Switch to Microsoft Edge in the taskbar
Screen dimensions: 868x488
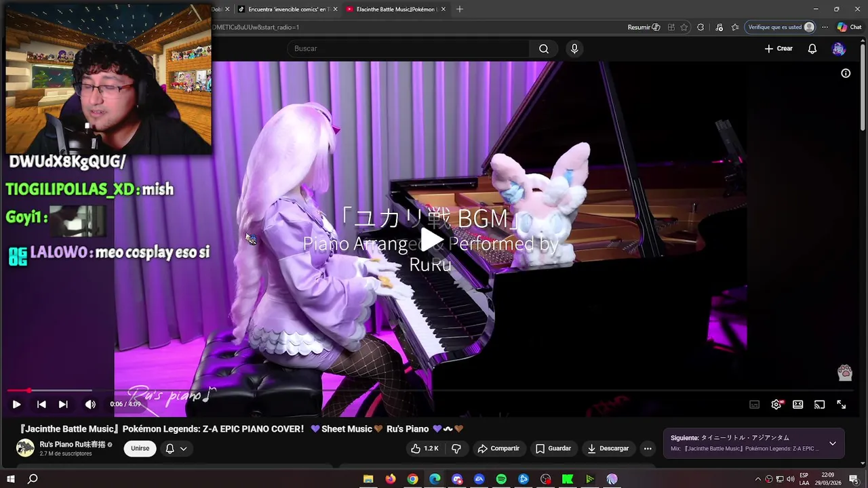click(x=435, y=479)
